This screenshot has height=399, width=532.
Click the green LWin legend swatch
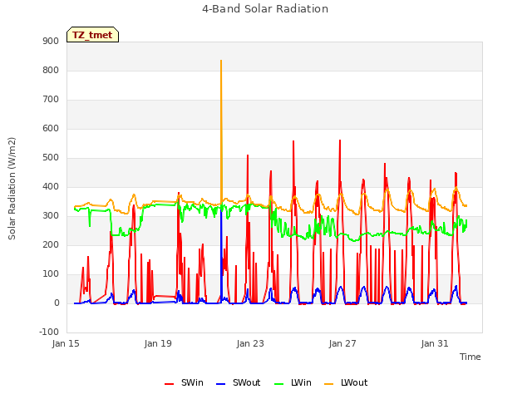(x=279, y=384)
